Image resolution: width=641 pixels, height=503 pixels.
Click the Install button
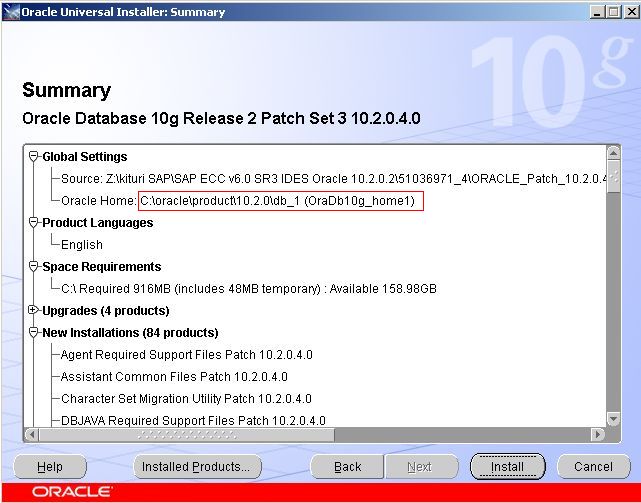(x=507, y=467)
